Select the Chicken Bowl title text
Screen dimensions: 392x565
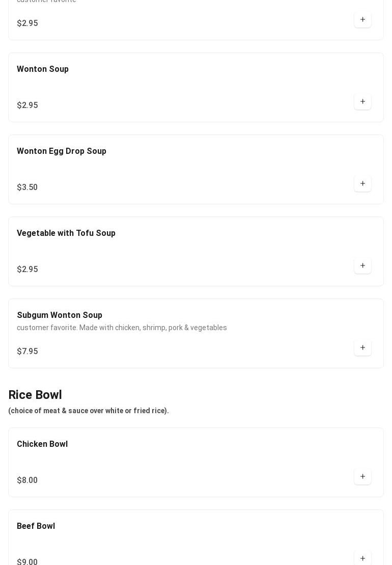click(42, 444)
